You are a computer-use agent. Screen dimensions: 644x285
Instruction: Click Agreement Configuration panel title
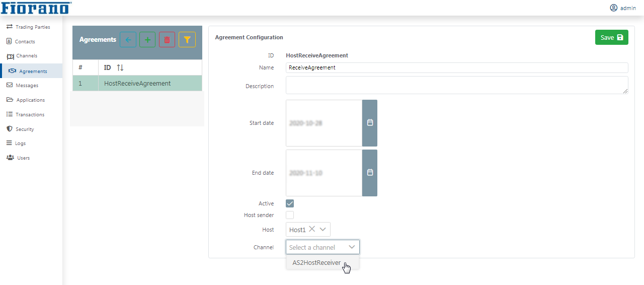click(249, 37)
